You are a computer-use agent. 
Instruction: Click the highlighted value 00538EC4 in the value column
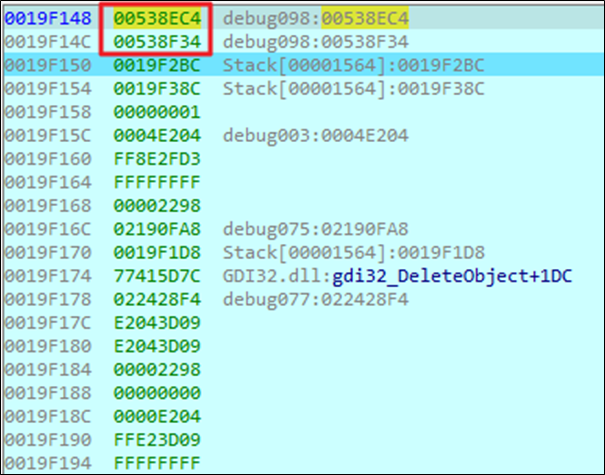(x=157, y=18)
